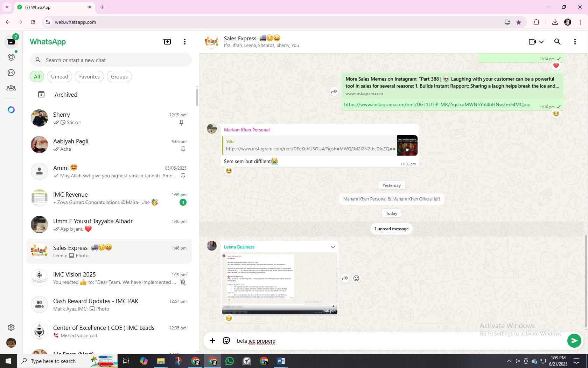
Task: Expand video call options chevron
Action: 541,42
